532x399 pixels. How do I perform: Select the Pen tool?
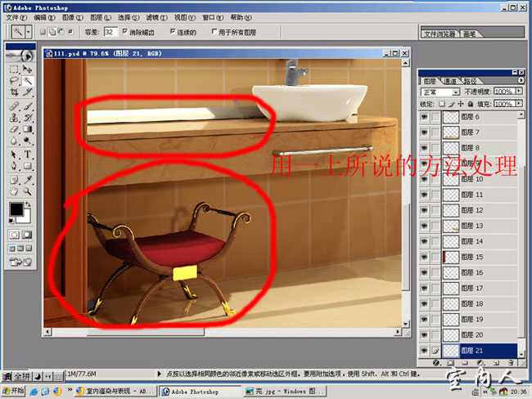click(14, 166)
